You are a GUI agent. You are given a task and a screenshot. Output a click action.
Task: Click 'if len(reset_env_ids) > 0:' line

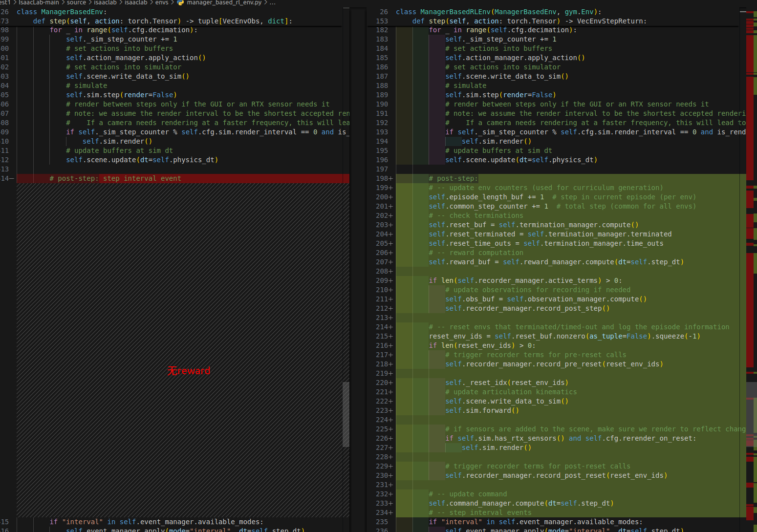coord(482,345)
